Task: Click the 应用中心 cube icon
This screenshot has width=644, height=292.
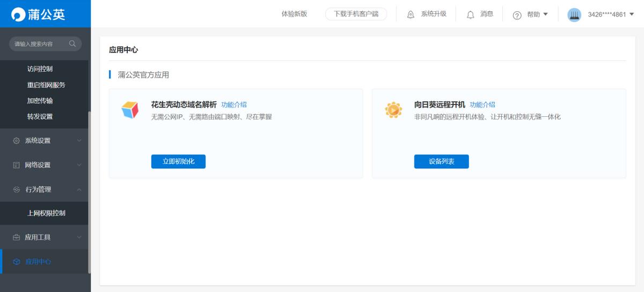Action: [16, 262]
